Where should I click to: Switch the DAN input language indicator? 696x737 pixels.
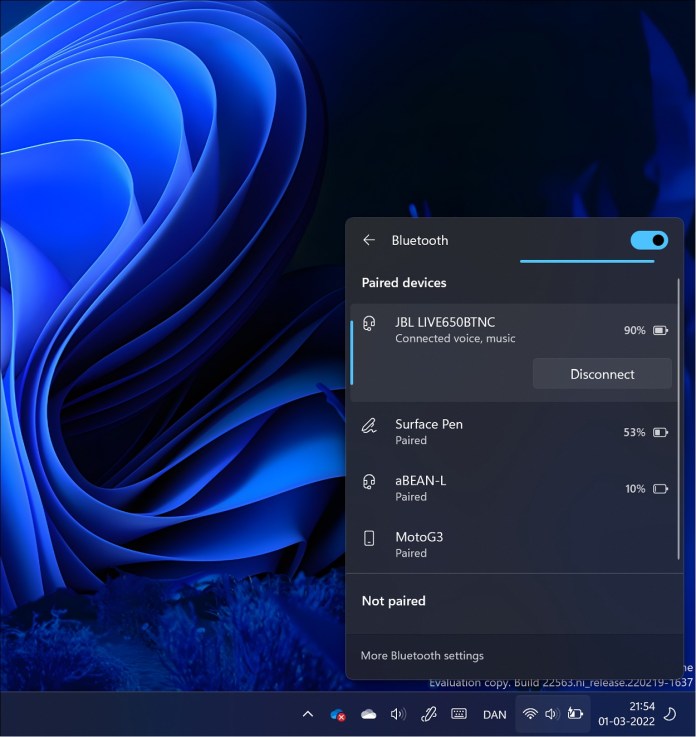point(494,715)
